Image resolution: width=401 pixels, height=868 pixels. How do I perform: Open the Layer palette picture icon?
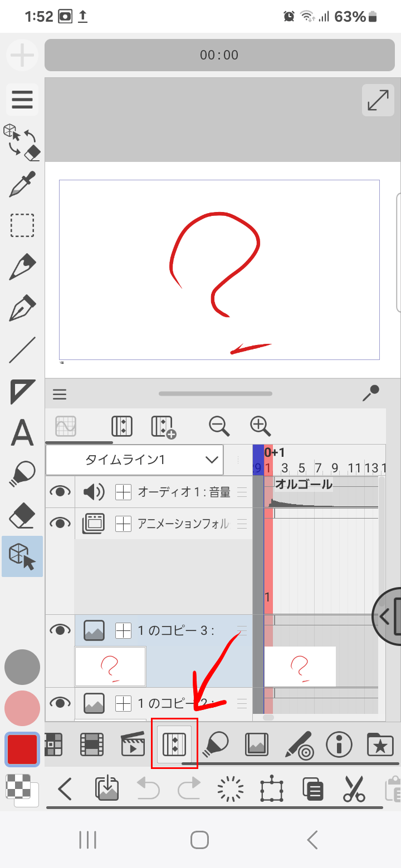pyautogui.click(x=257, y=744)
